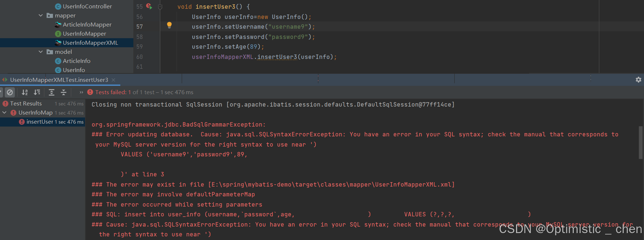Click the Test Results failed status icon

(5, 104)
